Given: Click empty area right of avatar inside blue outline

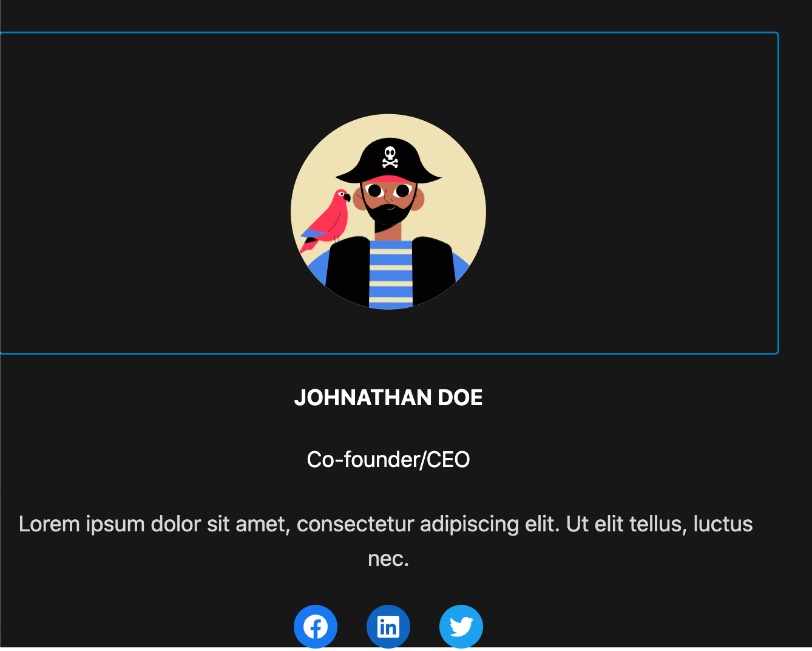Looking at the screenshot, I should pos(631,193).
